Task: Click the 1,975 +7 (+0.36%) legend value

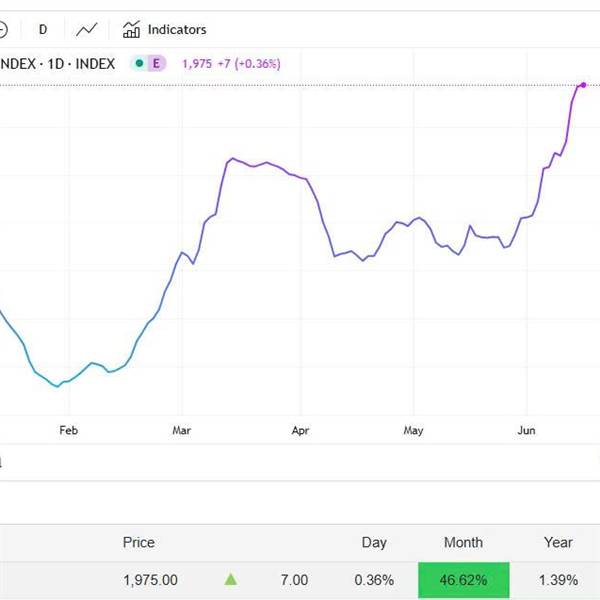Action: click(232, 64)
